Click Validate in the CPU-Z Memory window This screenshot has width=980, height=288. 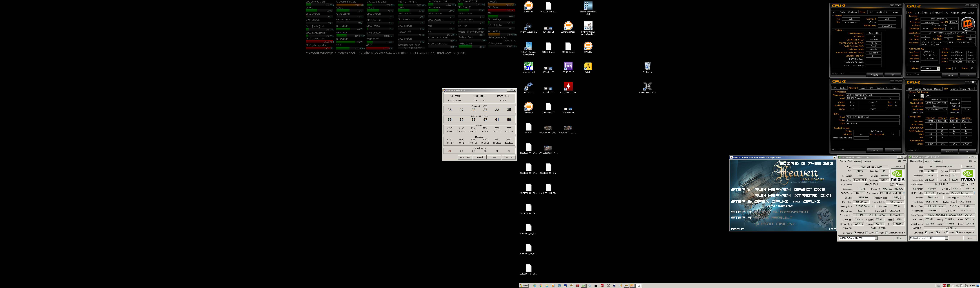[875, 75]
